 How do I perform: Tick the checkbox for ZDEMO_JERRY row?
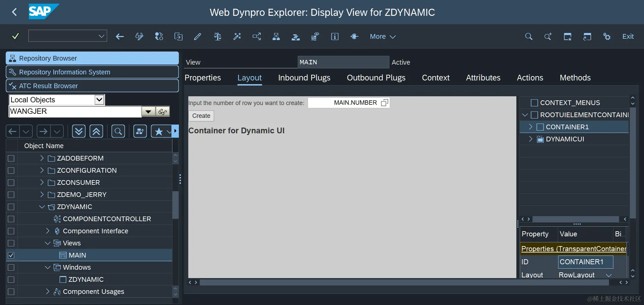11,195
